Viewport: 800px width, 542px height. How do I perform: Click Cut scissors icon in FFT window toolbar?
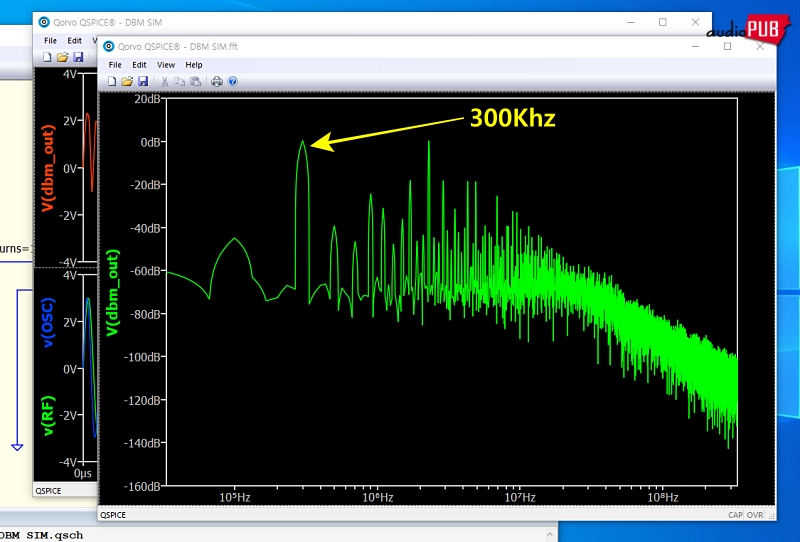pyautogui.click(x=164, y=81)
